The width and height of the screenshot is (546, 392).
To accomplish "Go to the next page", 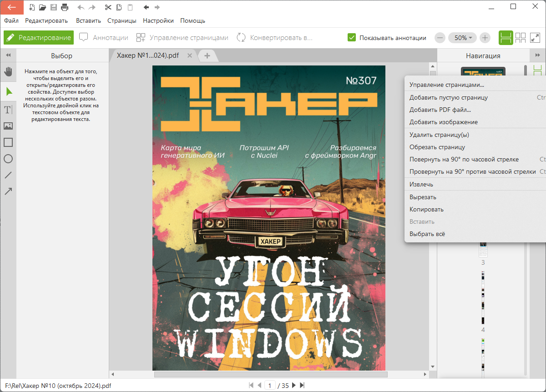I will 293,386.
